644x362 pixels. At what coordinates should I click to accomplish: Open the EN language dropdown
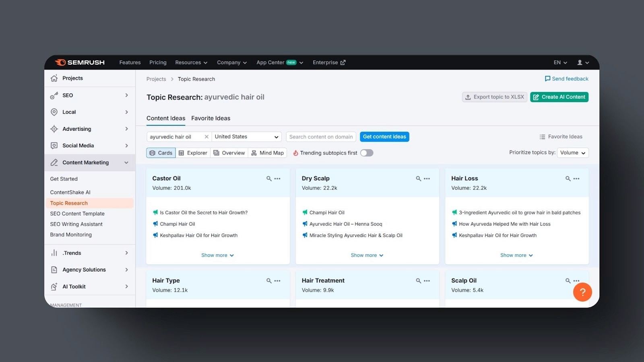click(560, 62)
